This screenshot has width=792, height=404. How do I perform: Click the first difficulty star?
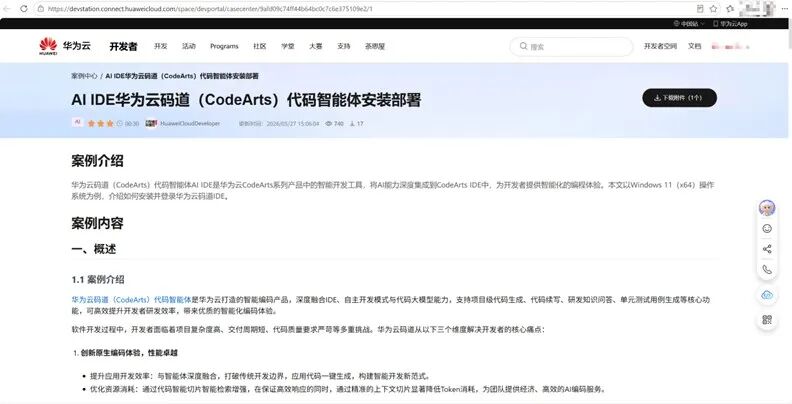tap(91, 123)
